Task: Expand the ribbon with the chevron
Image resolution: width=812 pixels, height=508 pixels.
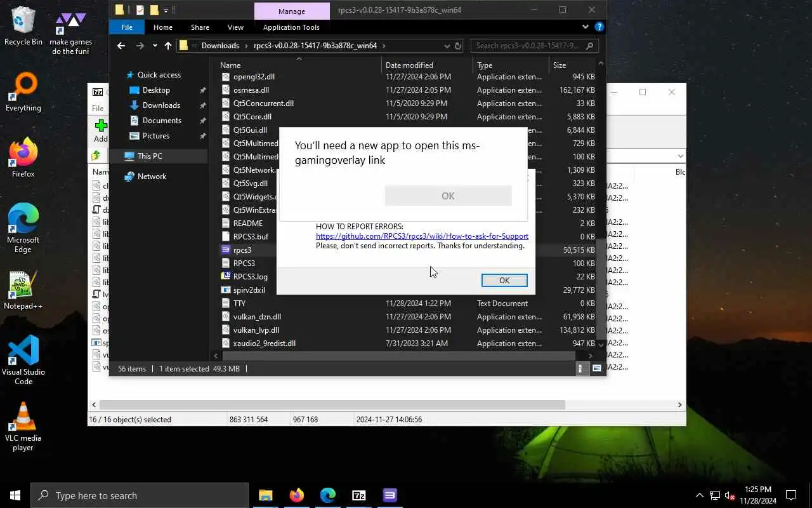Action: pyautogui.click(x=586, y=27)
